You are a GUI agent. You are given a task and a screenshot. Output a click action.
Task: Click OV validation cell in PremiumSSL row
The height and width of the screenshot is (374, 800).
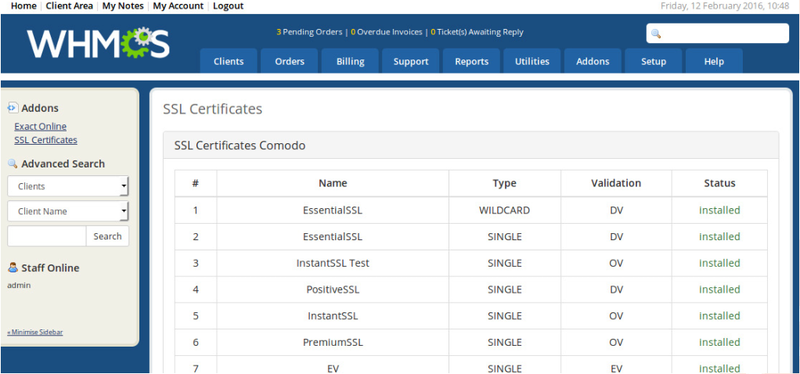(x=616, y=342)
